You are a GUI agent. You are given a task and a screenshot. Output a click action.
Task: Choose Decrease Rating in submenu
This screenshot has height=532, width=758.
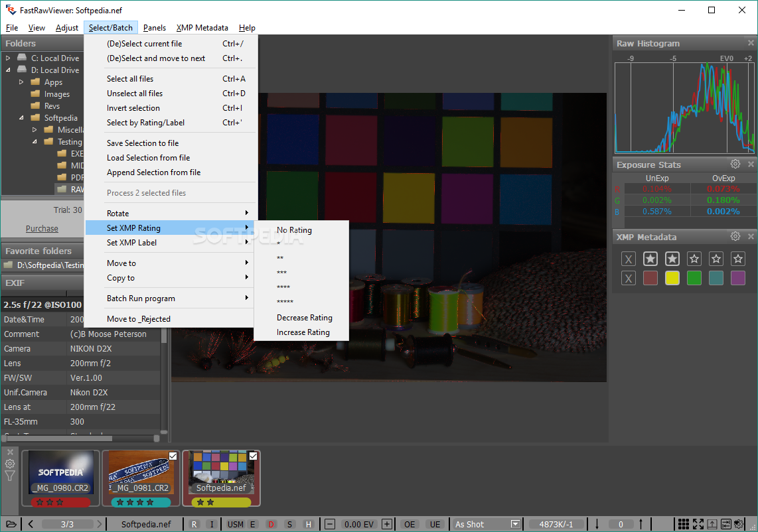coord(301,318)
